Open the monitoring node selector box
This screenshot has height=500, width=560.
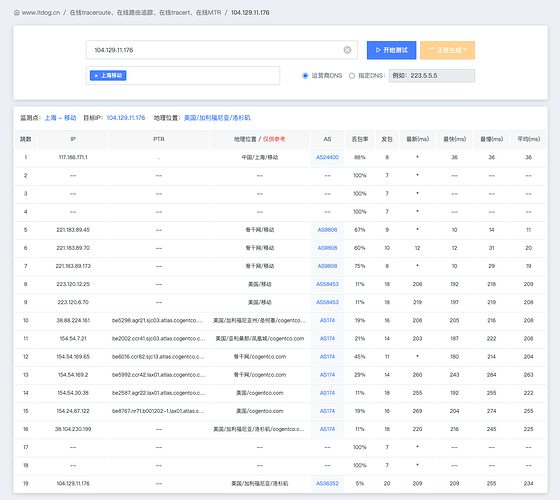point(183,76)
